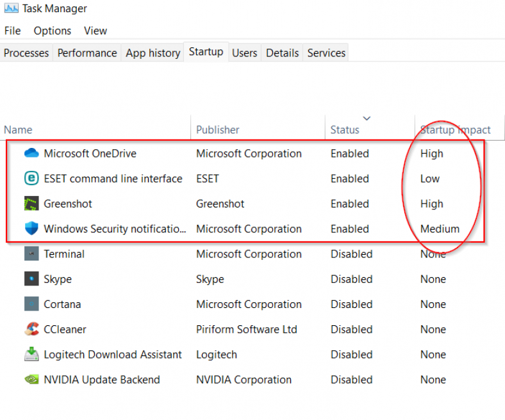The height and width of the screenshot is (420, 505).
Task: Select the Terminal name text
Action: tap(64, 254)
